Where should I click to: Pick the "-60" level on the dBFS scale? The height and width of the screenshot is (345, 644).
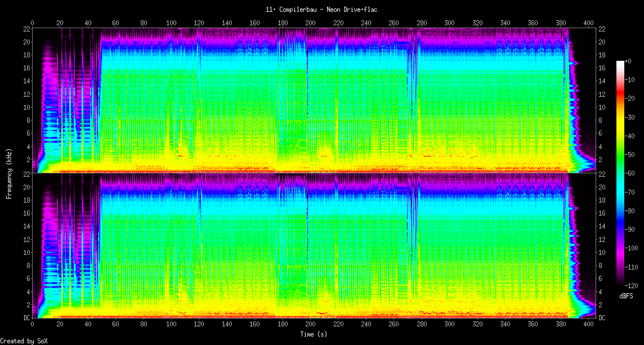629,173
